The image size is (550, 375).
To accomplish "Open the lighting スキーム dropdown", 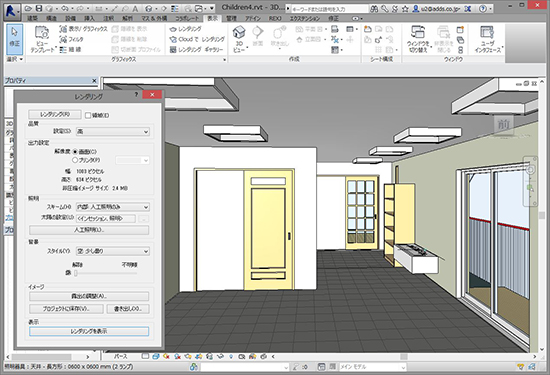I will pyautogui.click(x=113, y=207).
